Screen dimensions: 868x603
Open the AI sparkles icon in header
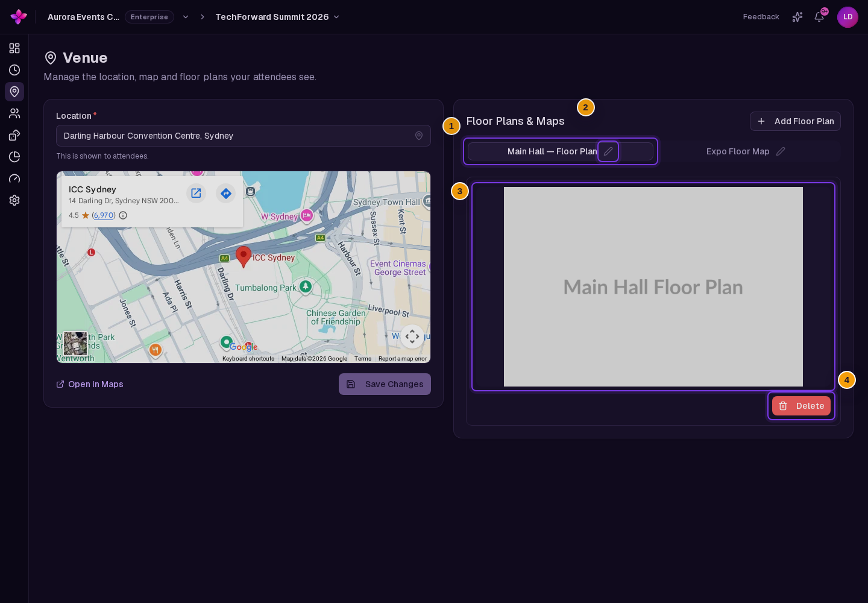797,17
